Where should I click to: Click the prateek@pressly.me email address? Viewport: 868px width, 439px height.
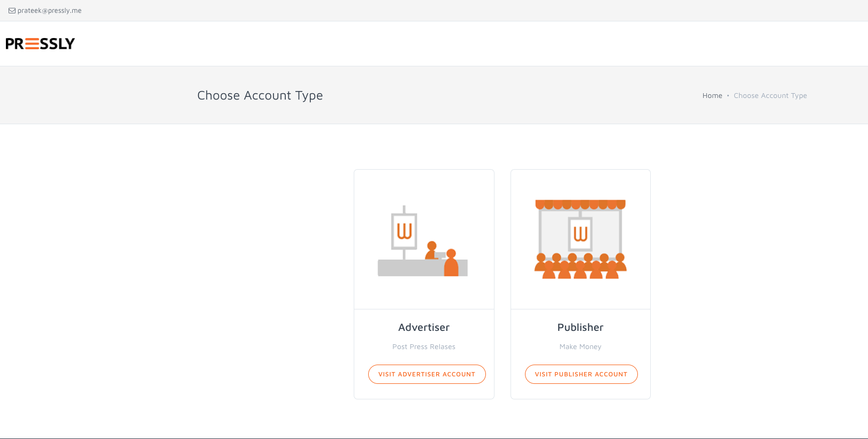click(49, 11)
